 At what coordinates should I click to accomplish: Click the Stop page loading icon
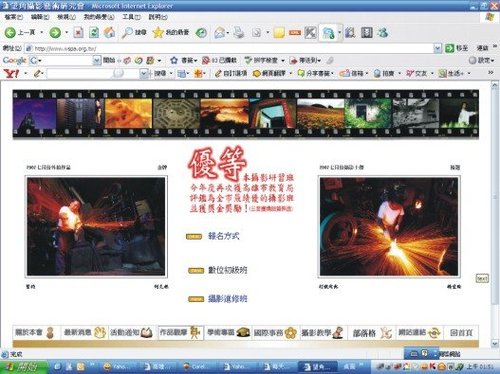coord(78,32)
